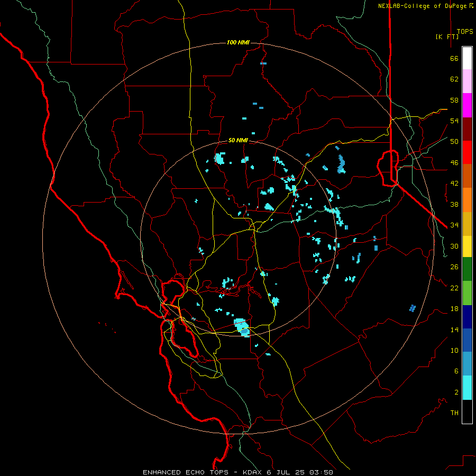Click the white swatch in the tops legend
The height and width of the screenshot is (476, 476).
click(467, 58)
